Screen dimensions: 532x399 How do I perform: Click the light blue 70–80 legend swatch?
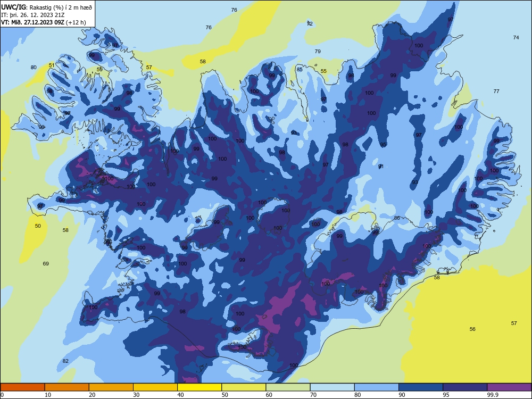point(332,387)
